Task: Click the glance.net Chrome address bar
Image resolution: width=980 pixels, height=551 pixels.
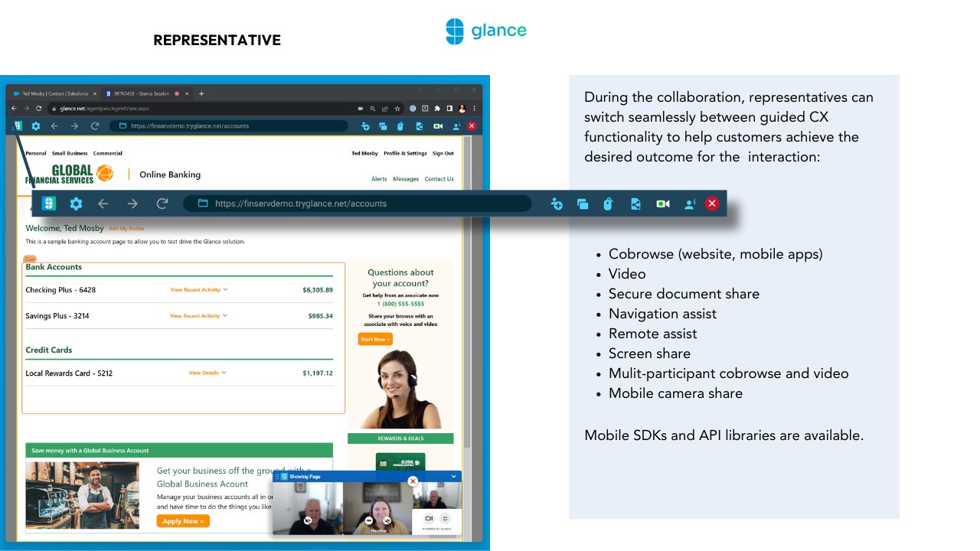Action: point(226,109)
